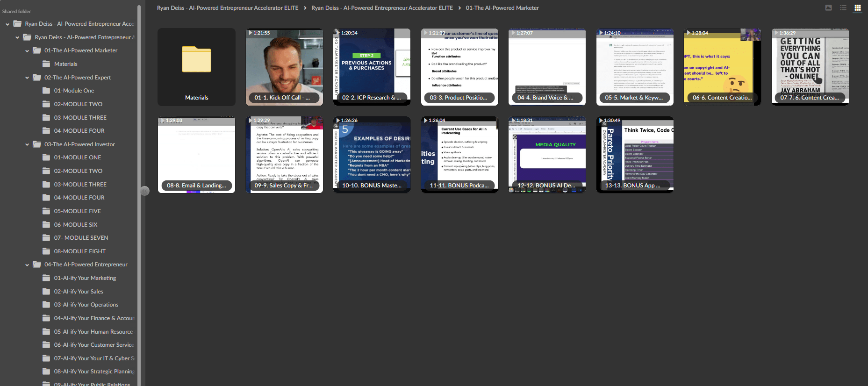Open video 09-9. Sales Copy

pyautogui.click(x=284, y=155)
